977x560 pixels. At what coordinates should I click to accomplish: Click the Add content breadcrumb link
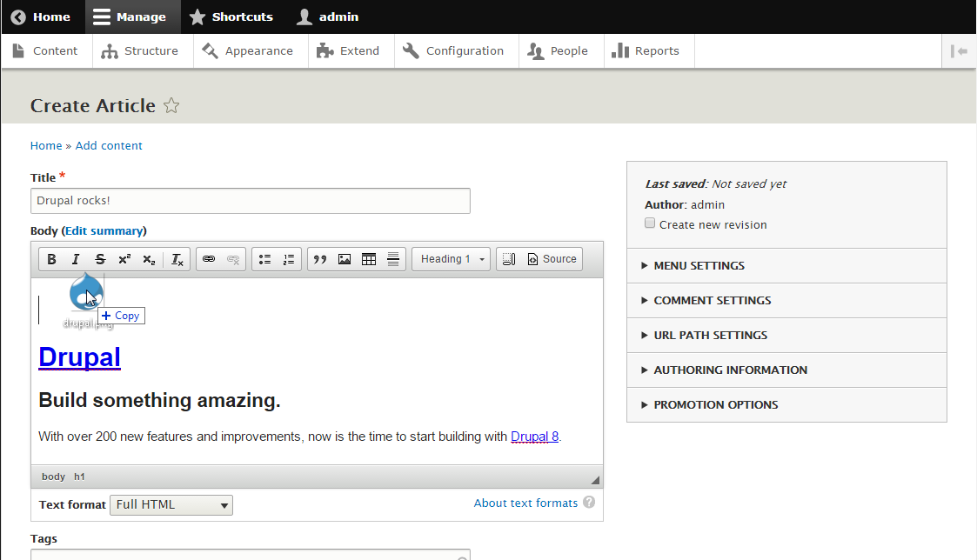(x=109, y=146)
